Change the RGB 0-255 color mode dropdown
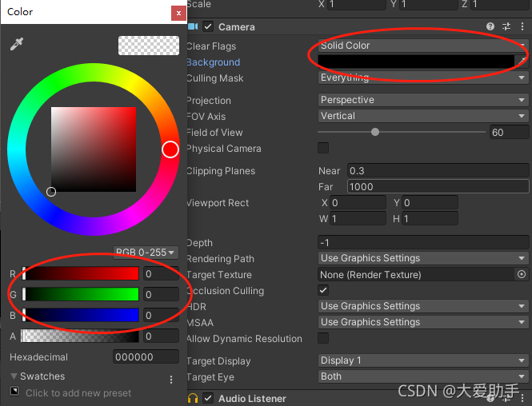Viewport: 532px width, 406px height. (146, 253)
